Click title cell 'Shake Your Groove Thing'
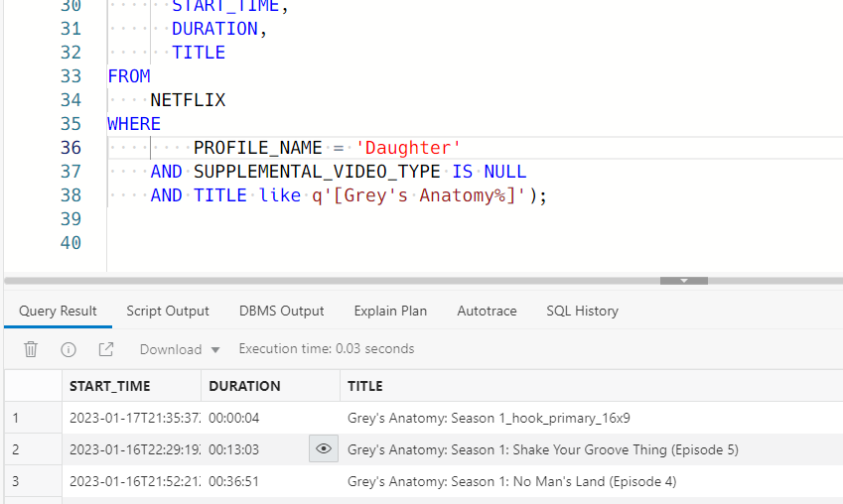Screen dimensions: 843x504 [590, 449]
